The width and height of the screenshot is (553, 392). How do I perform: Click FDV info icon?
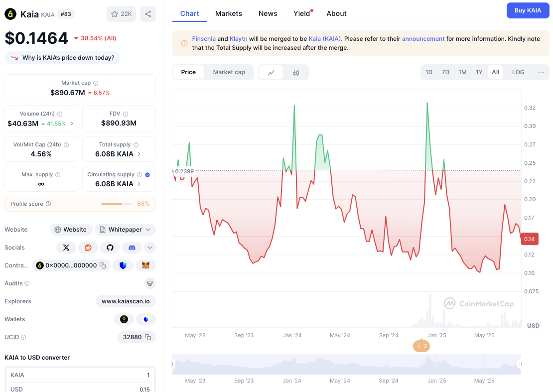pyautogui.click(x=126, y=114)
